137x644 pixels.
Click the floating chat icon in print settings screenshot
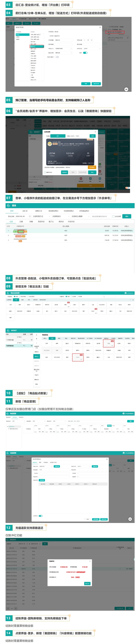pos(126,89)
